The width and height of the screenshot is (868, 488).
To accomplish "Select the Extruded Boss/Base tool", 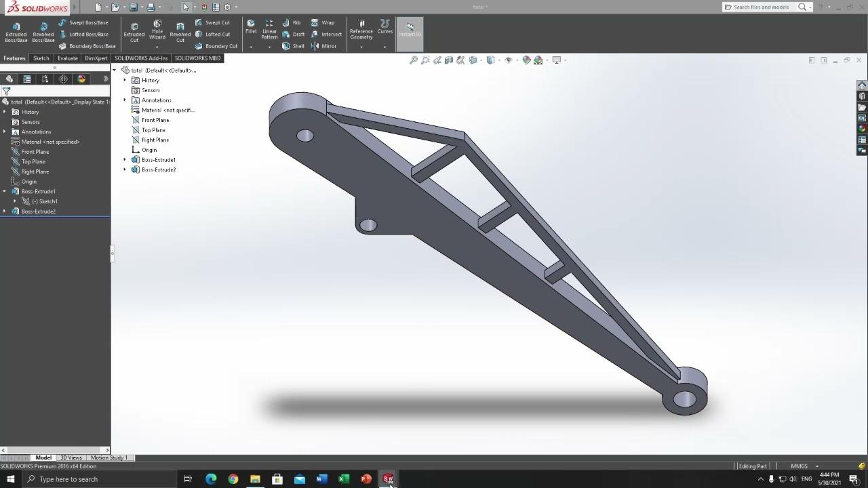I will [x=16, y=31].
